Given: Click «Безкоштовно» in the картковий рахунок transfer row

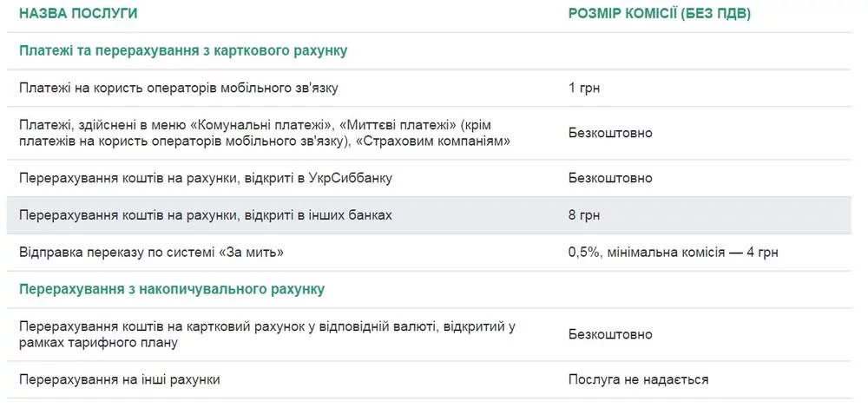Looking at the screenshot, I should (610, 334).
